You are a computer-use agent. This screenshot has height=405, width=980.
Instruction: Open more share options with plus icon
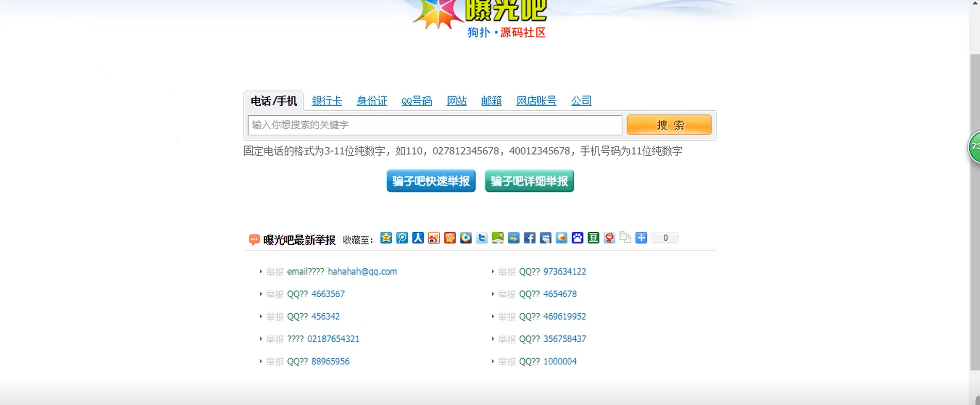[641, 238]
